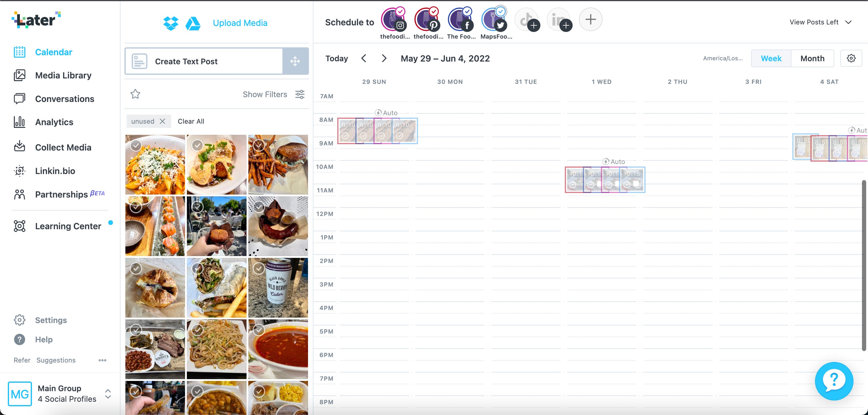
Task: Click the Suggestions link
Action: click(x=56, y=360)
